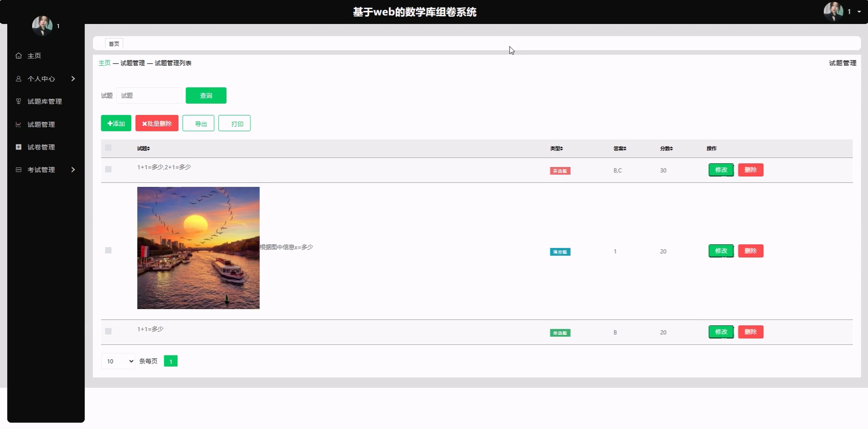Click the chart icon beside 试题管理
The width and height of the screenshot is (868, 429).
point(18,124)
